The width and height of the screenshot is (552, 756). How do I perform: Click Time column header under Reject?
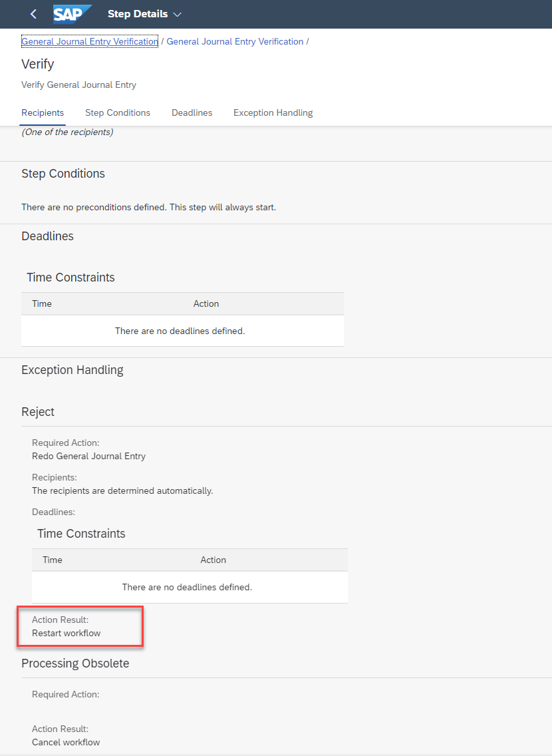click(53, 560)
